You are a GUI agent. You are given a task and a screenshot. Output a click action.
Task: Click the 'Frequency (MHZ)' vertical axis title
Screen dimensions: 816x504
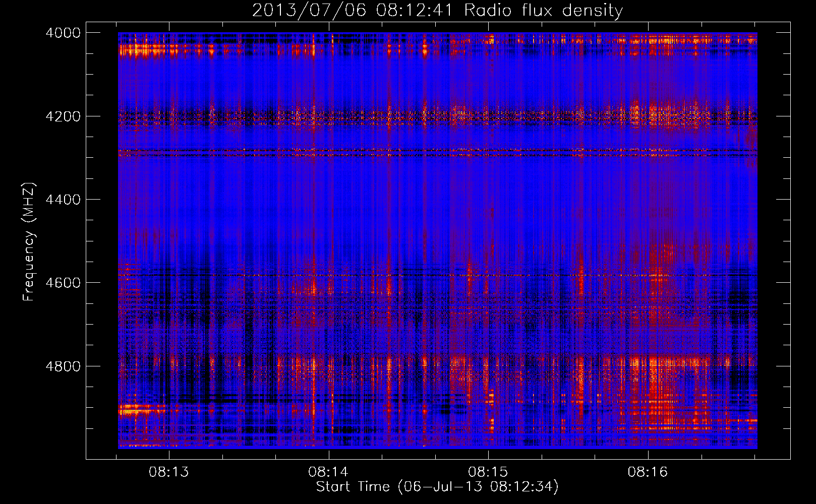pyautogui.click(x=29, y=242)
